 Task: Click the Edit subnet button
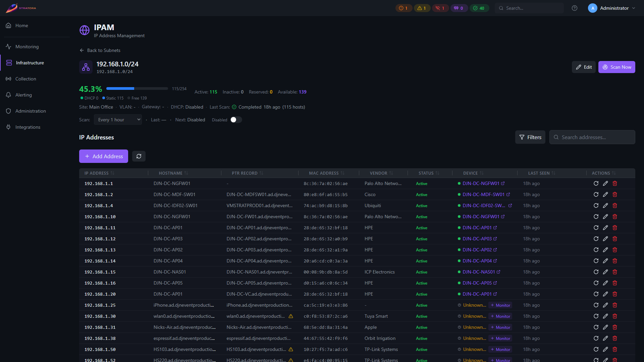pos(584,67)
